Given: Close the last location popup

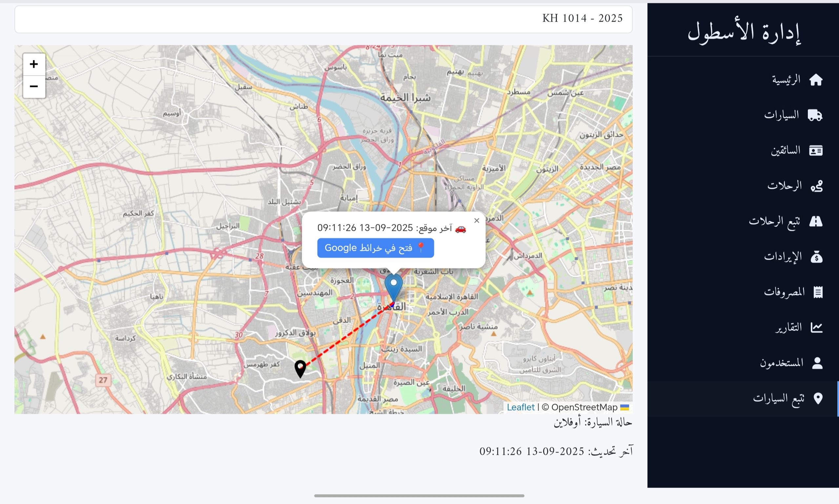Looking at the screenshot, I should (x=477, y=221).
